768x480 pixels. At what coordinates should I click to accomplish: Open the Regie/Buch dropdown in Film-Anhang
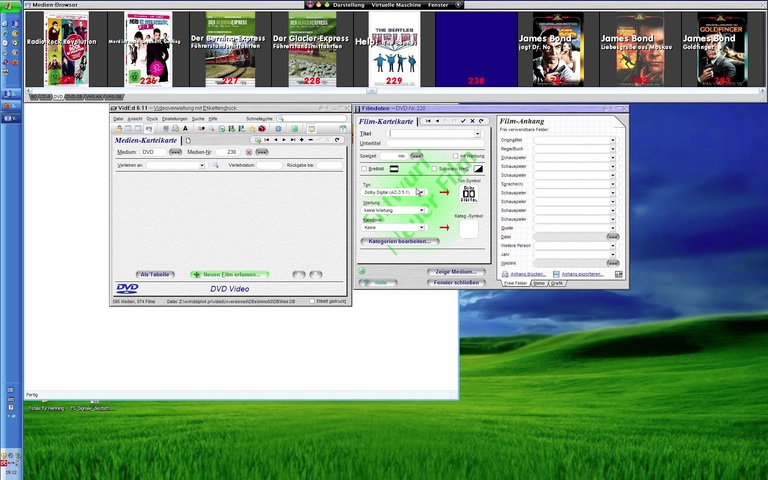tap(612, 149)
